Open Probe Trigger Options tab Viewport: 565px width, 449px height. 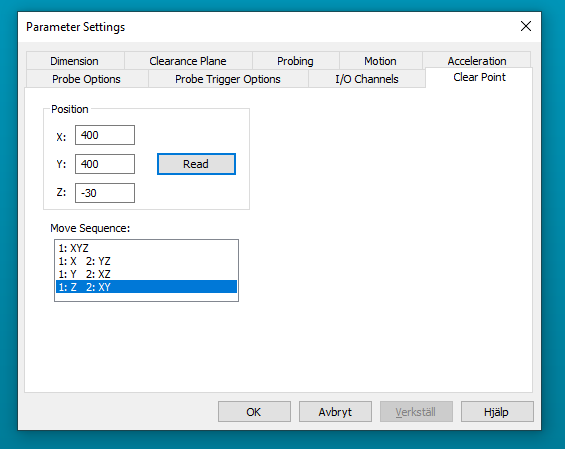pyautogui.click(x=228, y=79)
